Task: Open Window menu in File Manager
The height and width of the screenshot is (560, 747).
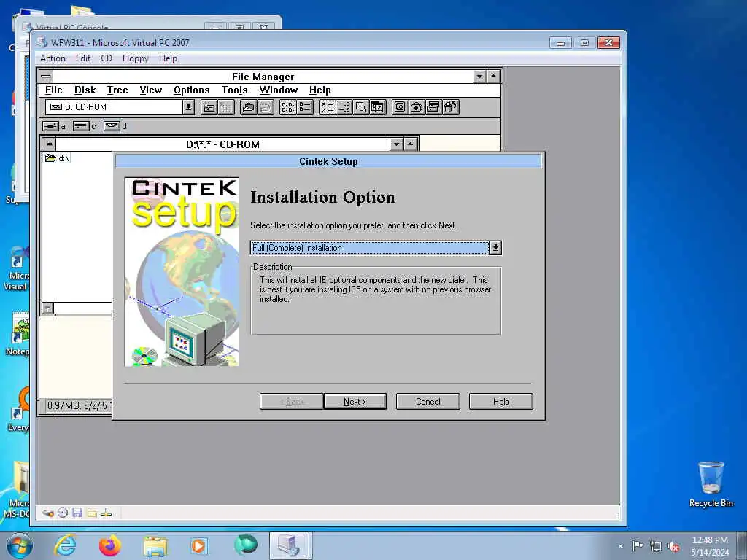Action: (278, 90)
